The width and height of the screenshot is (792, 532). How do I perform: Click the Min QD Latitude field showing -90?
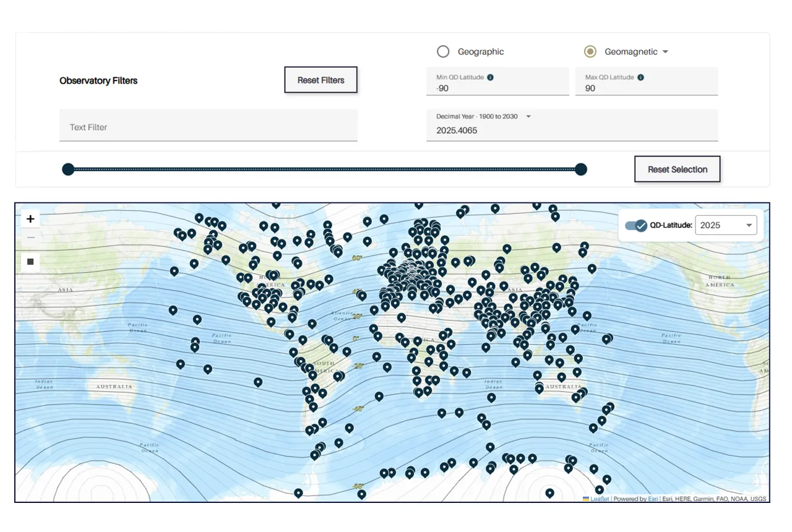pyautogui.click(x=497, y=82)
